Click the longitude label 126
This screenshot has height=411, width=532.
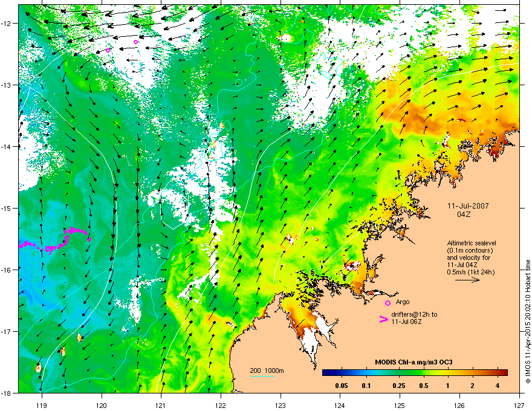[459, 405]
